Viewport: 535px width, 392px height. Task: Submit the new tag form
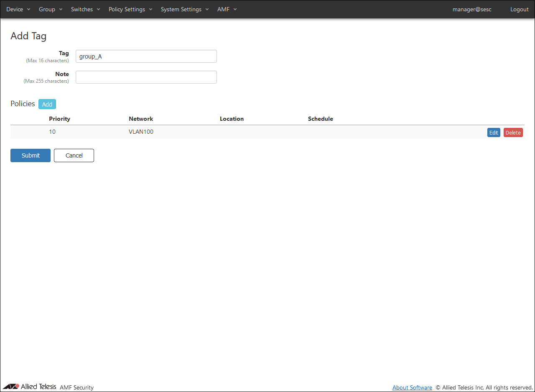pos(31,155)
